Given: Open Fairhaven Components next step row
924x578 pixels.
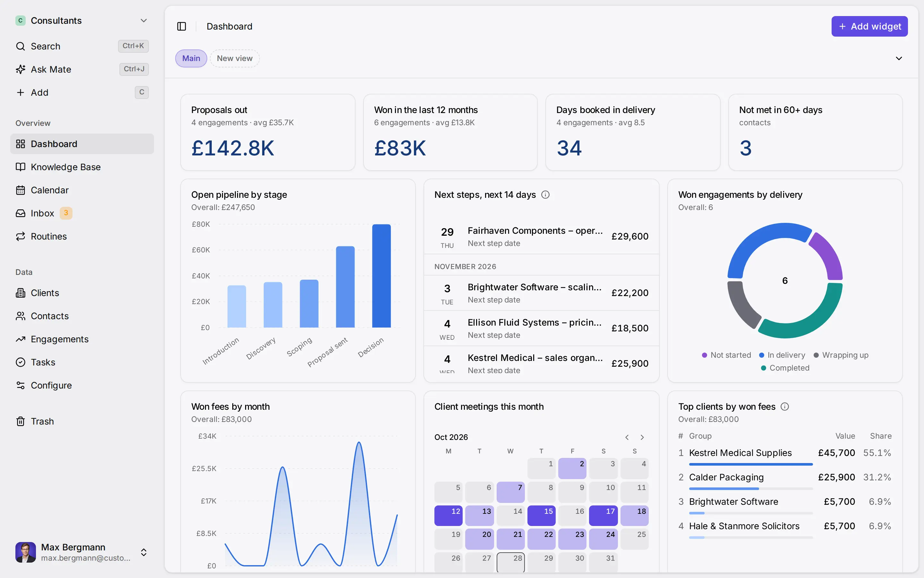Looking at the screenshot, I should click(x=542, y=236).
